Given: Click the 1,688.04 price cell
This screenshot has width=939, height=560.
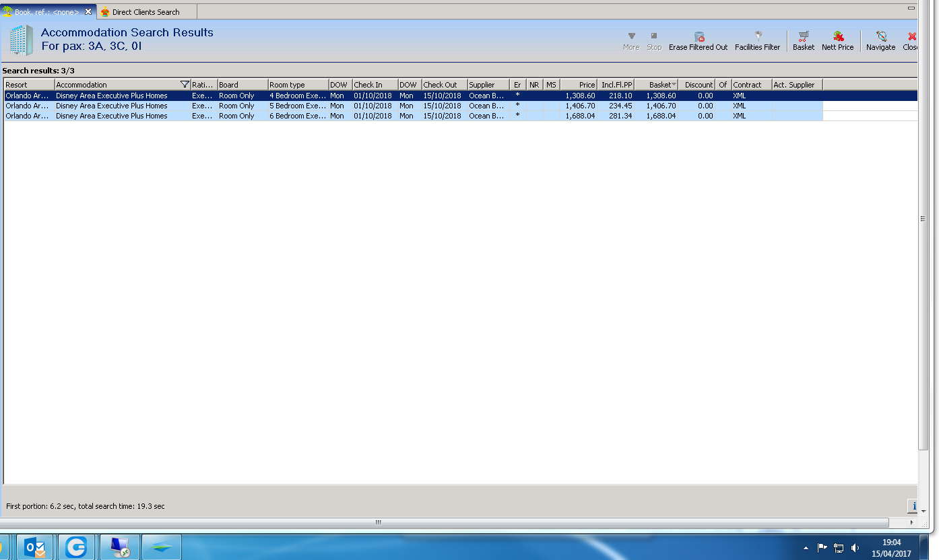Looking at the screenshot, I should [x=580, y=116].
